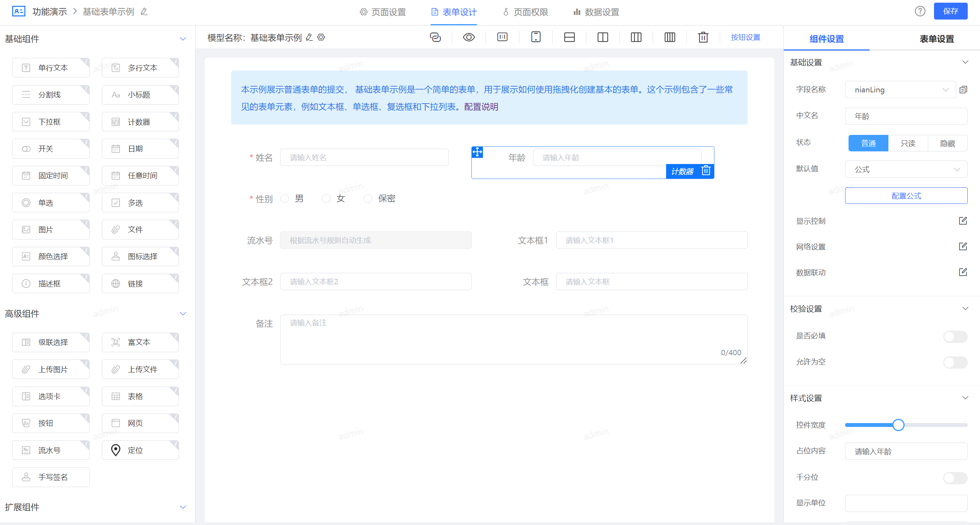Select the four-column layout icon
Image resolution: width=980 pixels, height=525 pixels.
tap(670, 37)
